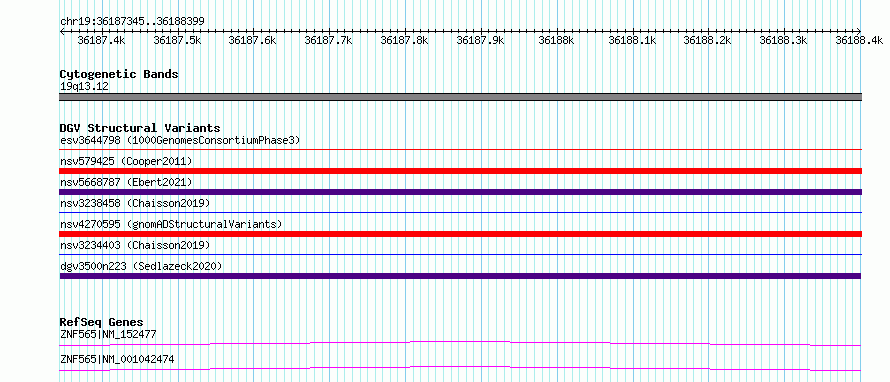The height and width of the screenshot is (382, 890).
Task: Select gene label ZNF565|NM_152477
Action: [108, 335]
